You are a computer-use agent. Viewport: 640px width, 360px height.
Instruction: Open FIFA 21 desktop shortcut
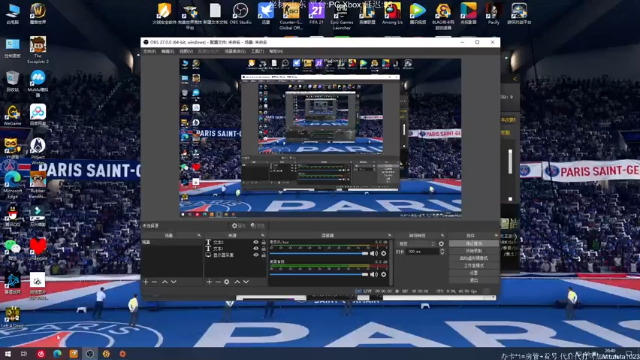316,13
